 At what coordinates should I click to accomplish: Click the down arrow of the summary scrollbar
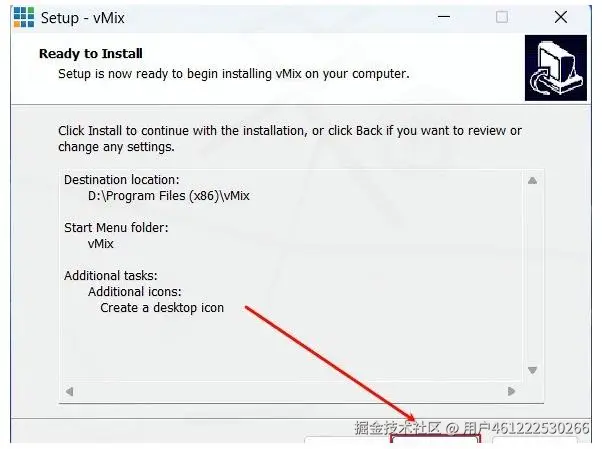(532, 370)
